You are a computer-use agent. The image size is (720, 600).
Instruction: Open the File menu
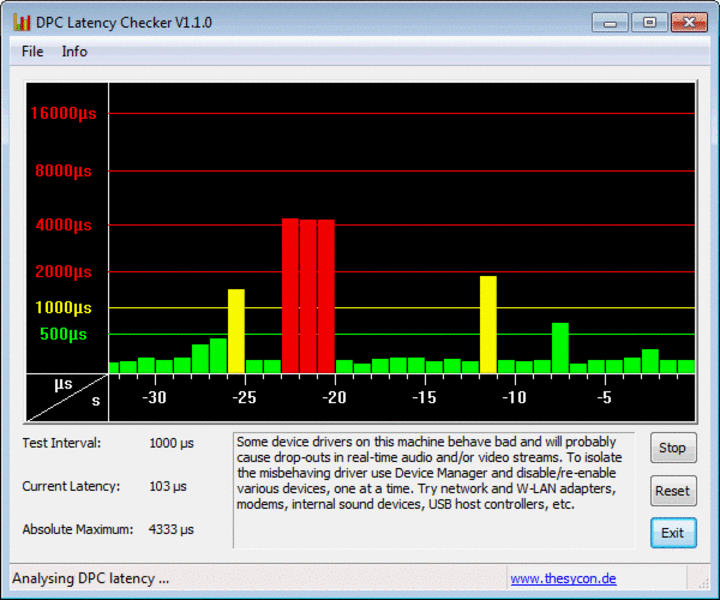(33, 51)
